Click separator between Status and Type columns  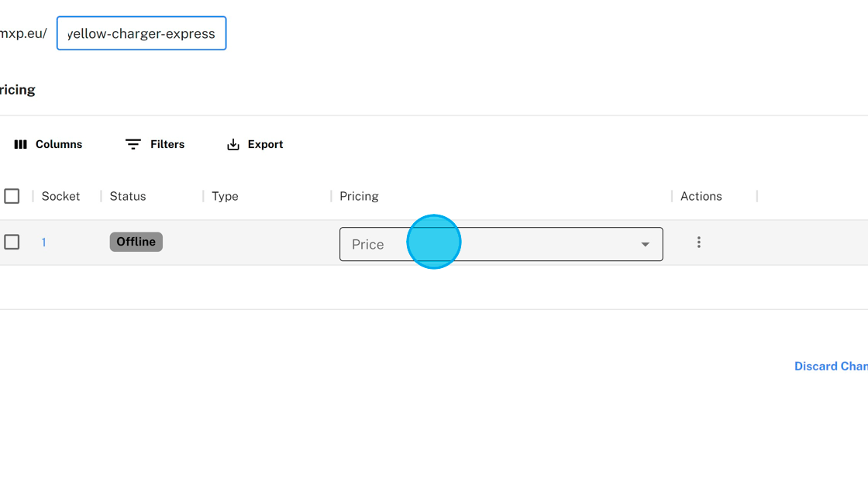203,197
